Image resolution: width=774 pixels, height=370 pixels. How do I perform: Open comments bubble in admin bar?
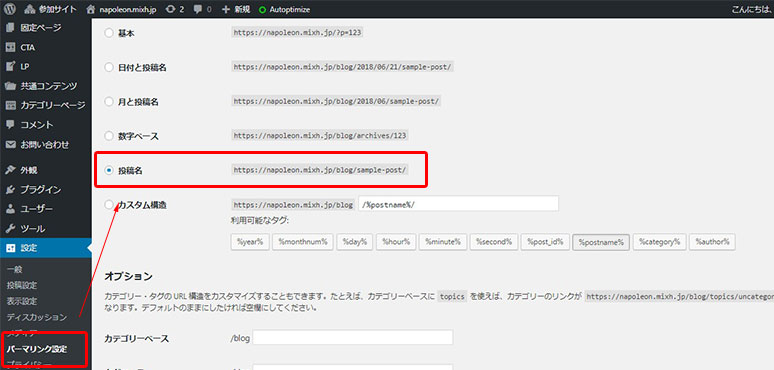pos(202,9)
